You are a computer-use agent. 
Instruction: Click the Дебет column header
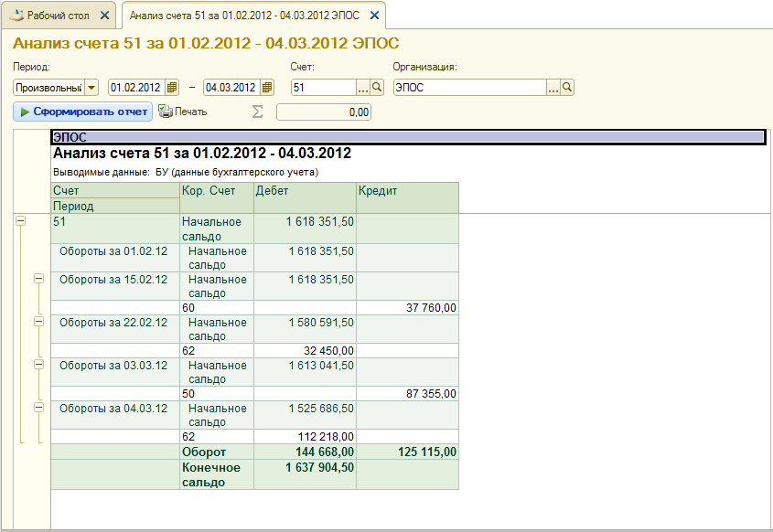306,198
